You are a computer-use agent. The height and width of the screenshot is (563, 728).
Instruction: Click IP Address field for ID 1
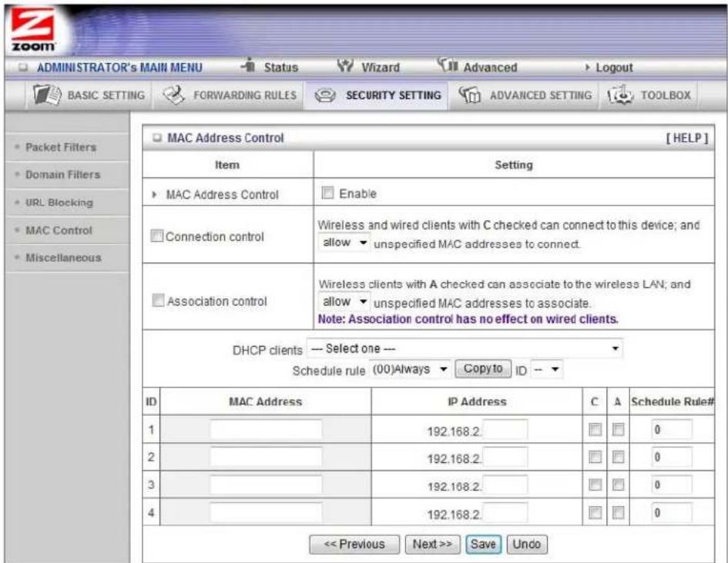click(505, 429)
